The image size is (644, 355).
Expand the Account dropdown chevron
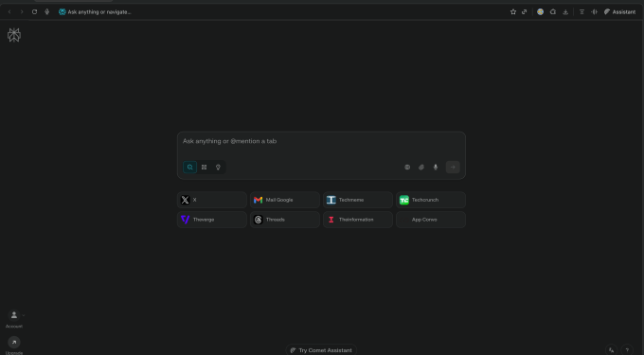(x=24, y=315)
